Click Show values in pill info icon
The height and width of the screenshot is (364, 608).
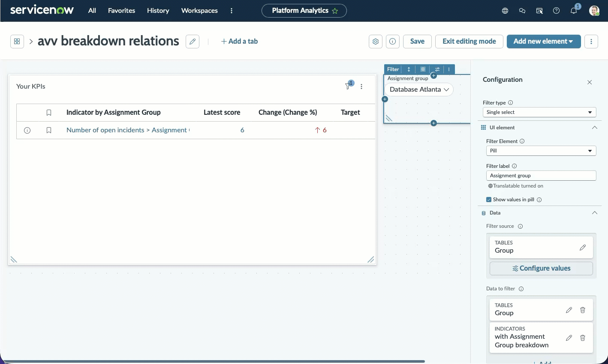[x=539, y=200]
